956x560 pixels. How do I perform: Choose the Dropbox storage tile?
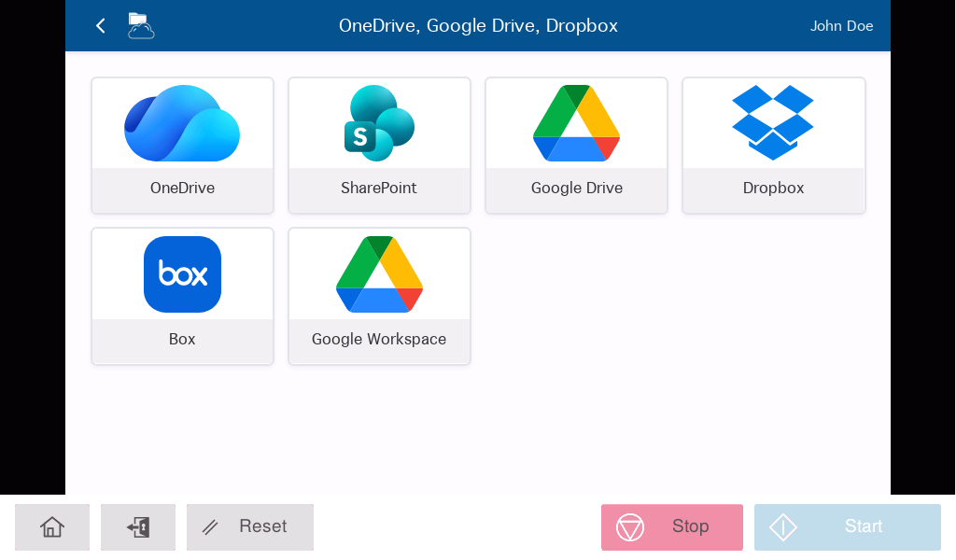[774, 146]
